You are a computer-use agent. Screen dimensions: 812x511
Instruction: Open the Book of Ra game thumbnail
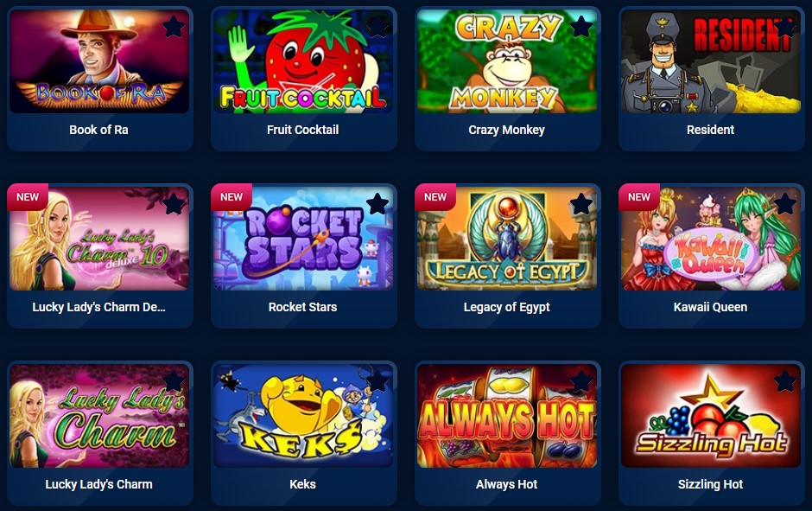coord(99,61)
